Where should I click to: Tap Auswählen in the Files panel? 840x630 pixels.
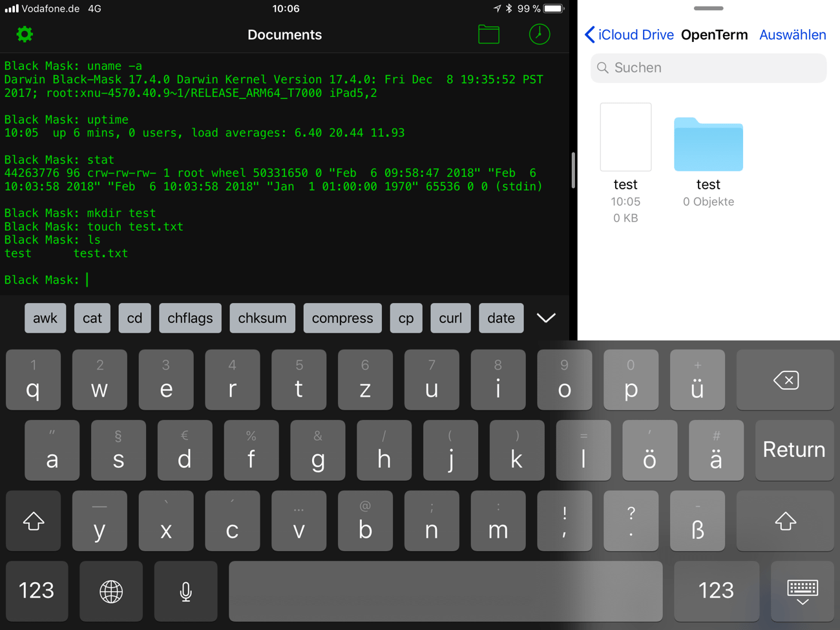pos(792,35)
